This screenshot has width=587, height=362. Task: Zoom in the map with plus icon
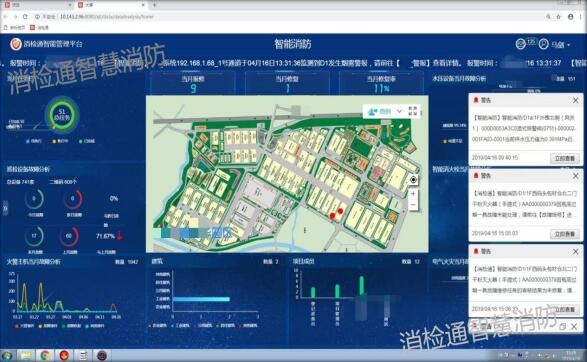[x=413, y=194]
